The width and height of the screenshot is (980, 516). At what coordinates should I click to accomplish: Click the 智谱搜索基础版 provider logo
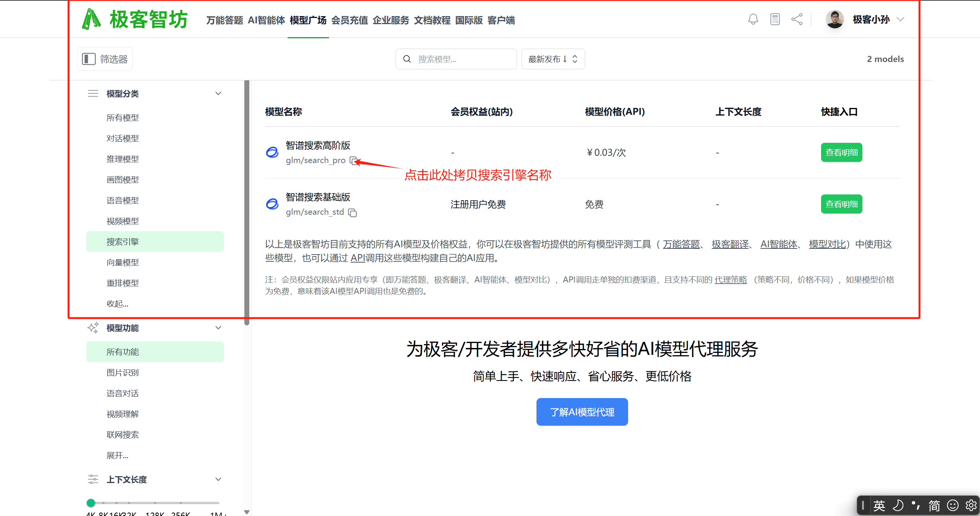point(272,204)
